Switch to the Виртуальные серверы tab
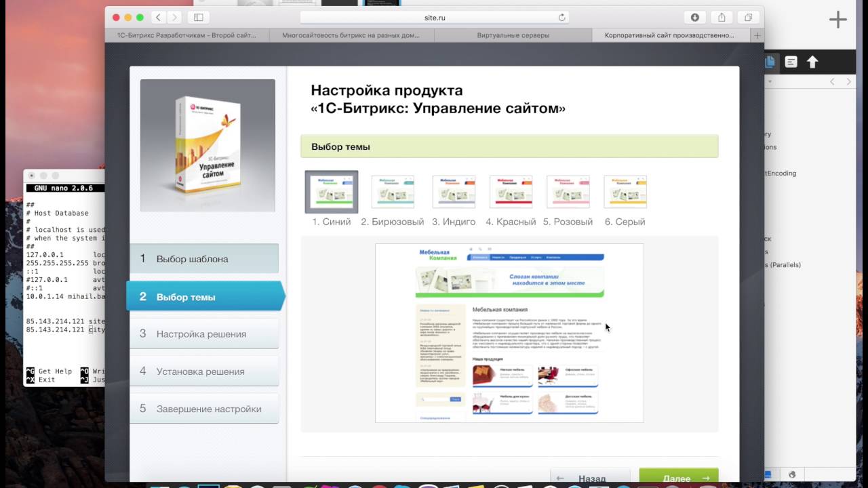Image resolution: width=868 pixels, height=488 pixels. 513,35
